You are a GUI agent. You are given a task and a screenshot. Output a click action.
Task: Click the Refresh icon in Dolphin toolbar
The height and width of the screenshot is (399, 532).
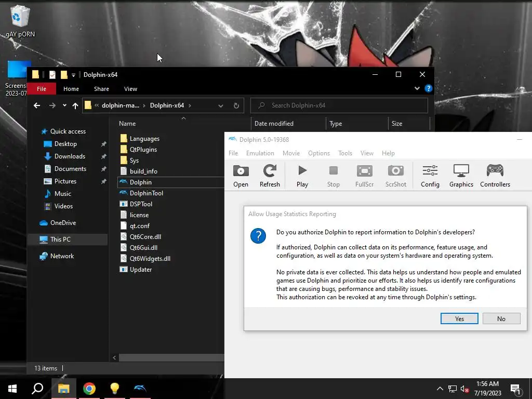pyautogui.click(x=270, y=176)
